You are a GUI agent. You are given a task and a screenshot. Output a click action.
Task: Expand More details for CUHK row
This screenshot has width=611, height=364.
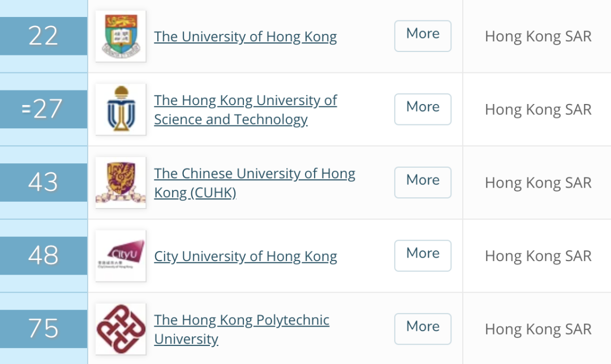423,183
